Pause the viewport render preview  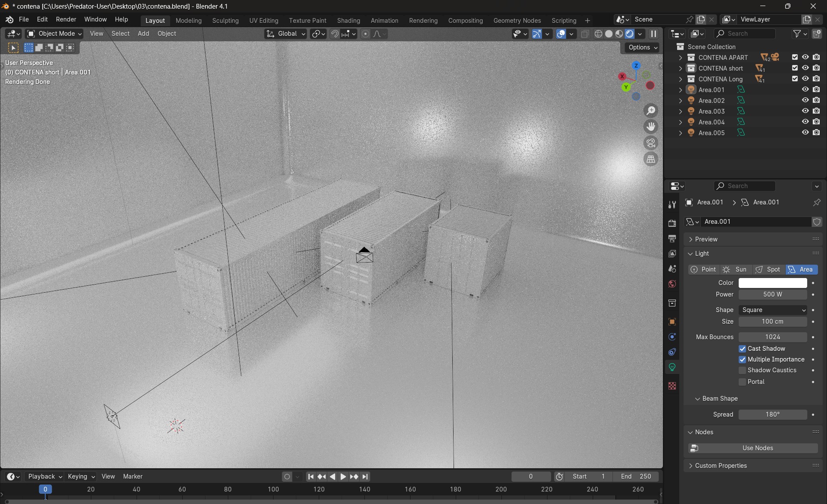[x=653, y=34]
